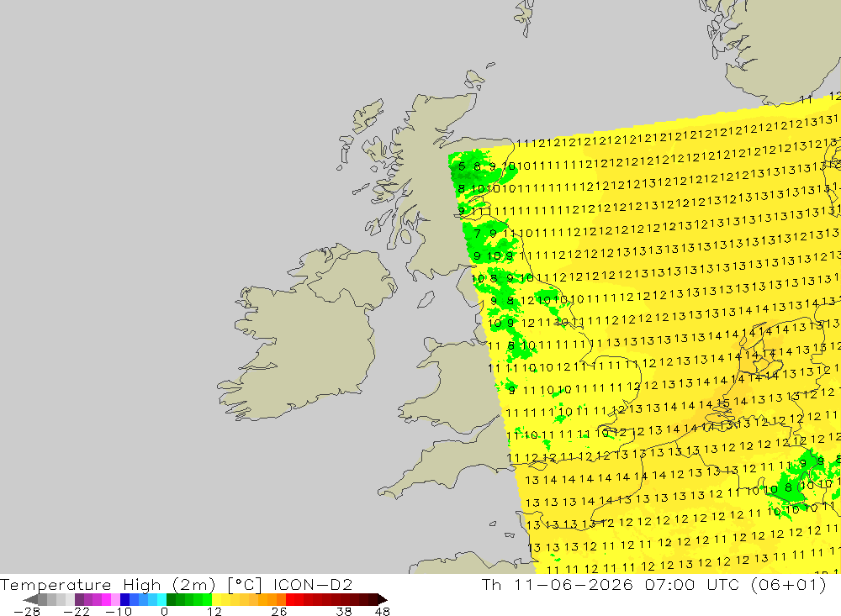Click the '12' label under the color scale
841x616 pixels.
click(214, 612)
